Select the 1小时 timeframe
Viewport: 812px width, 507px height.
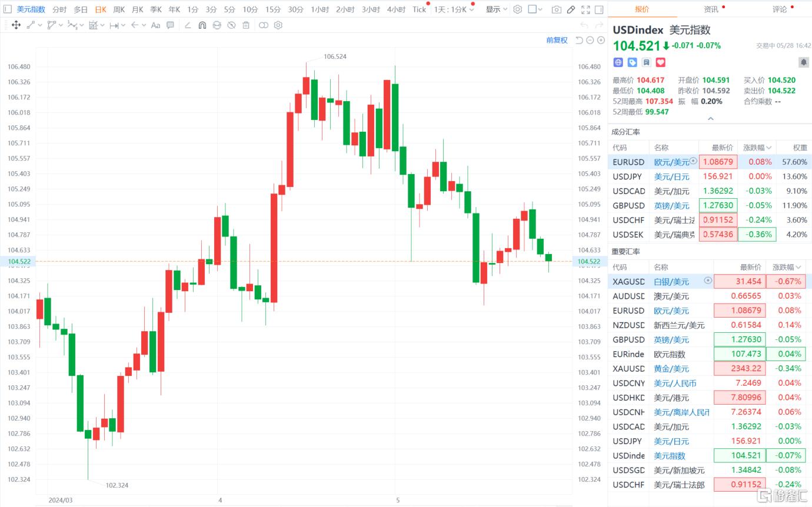click(320, 9)
